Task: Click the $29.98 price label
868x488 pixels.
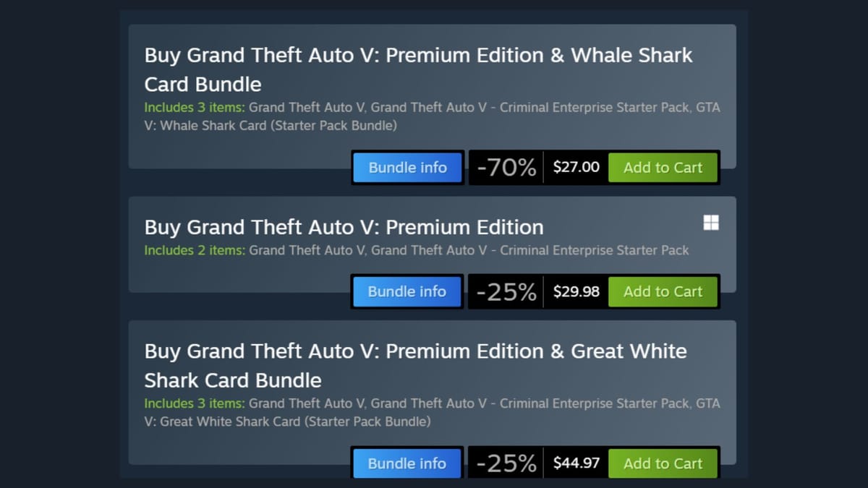Action: coord(576,291)
